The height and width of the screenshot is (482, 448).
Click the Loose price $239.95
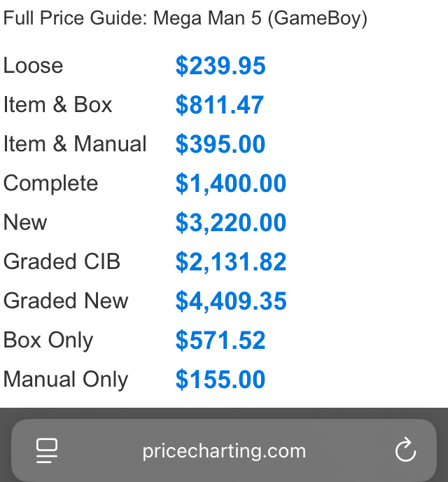pos(220,66)
